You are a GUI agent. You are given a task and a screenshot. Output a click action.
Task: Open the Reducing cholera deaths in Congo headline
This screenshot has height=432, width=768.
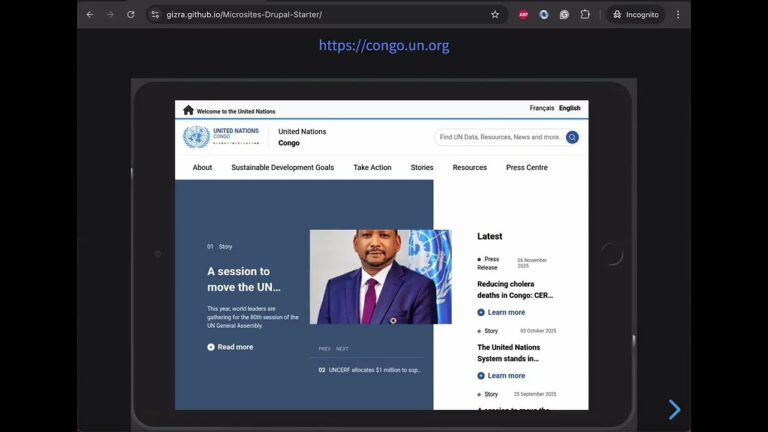click(515, 289)
